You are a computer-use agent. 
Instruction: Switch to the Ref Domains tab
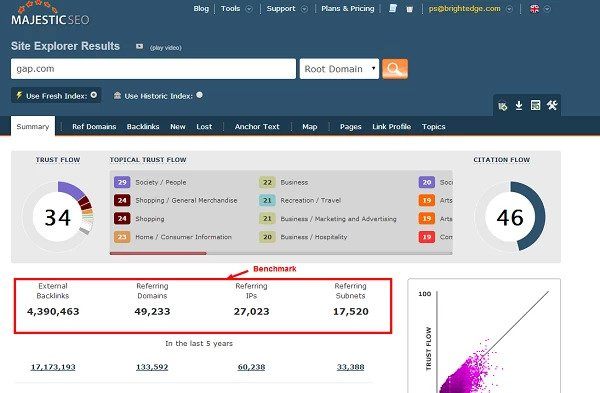coord(94,127)
